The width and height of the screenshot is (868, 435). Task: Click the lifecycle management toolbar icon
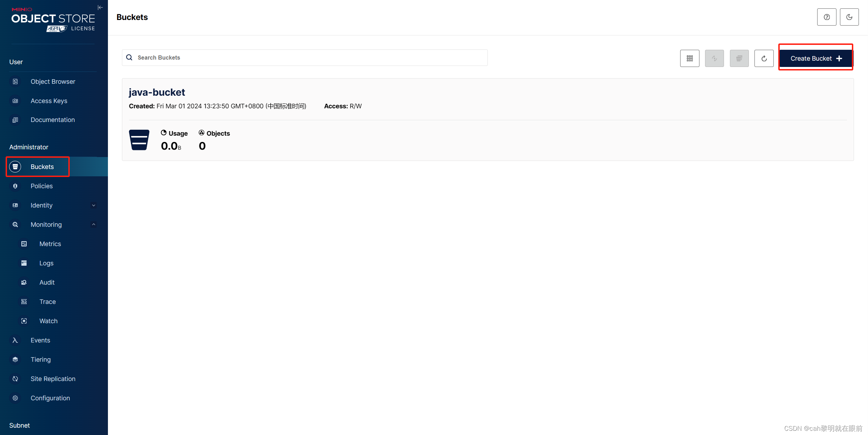point(739,58)
